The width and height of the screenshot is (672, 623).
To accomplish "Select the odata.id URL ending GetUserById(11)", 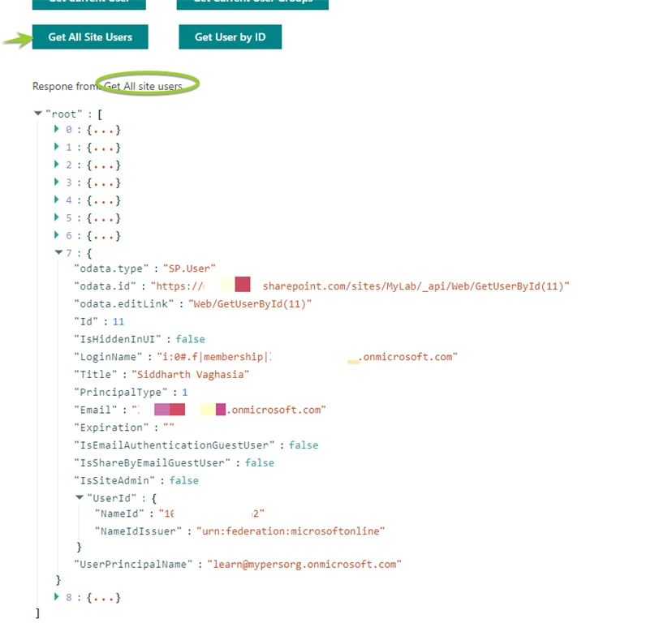I will pos(360,286).
